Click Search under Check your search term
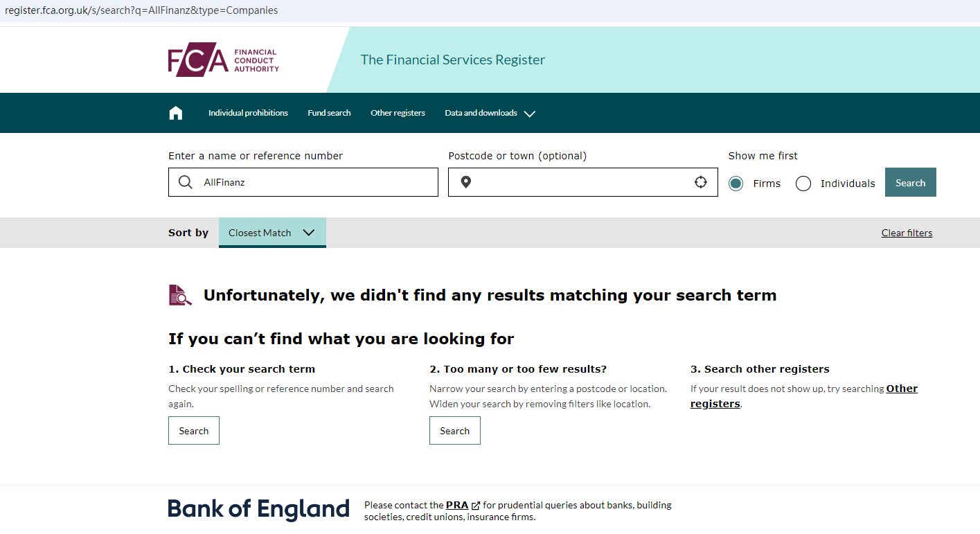The width and height of the screenshot is (980, 534). coord(194,431)
